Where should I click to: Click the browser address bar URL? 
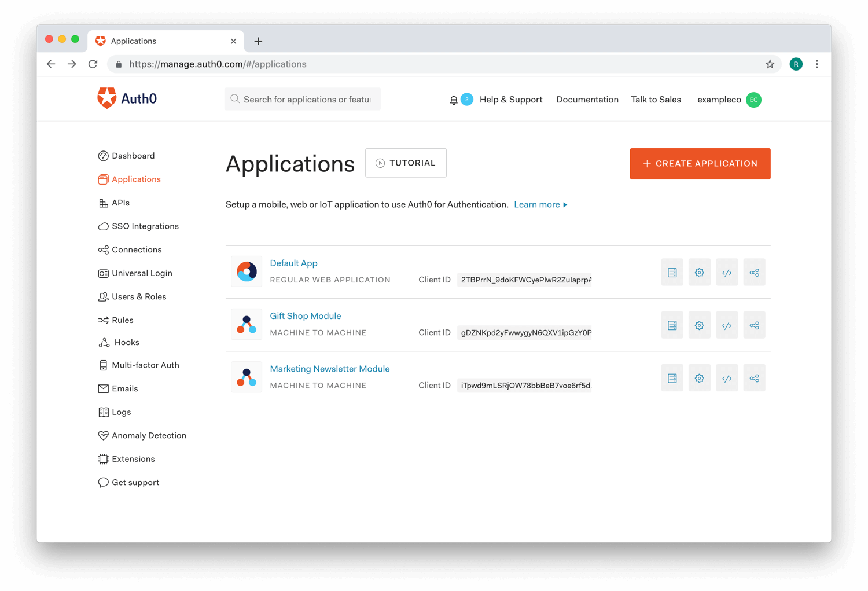tap(218, 64)
